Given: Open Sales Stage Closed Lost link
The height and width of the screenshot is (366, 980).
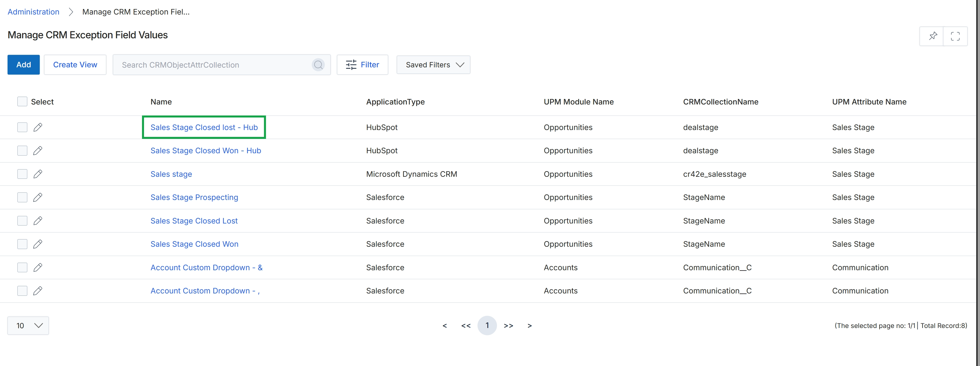Looking at the screenshot, I should click(194, 221).
